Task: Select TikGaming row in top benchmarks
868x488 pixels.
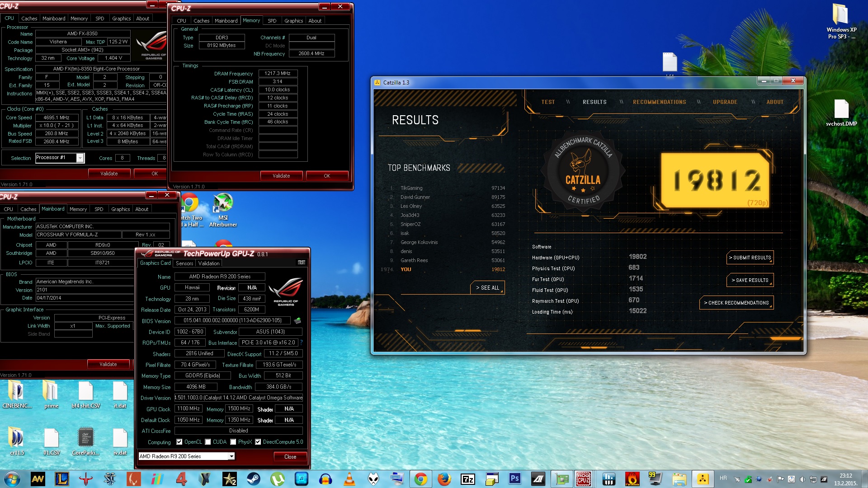Action: [447, 188]
